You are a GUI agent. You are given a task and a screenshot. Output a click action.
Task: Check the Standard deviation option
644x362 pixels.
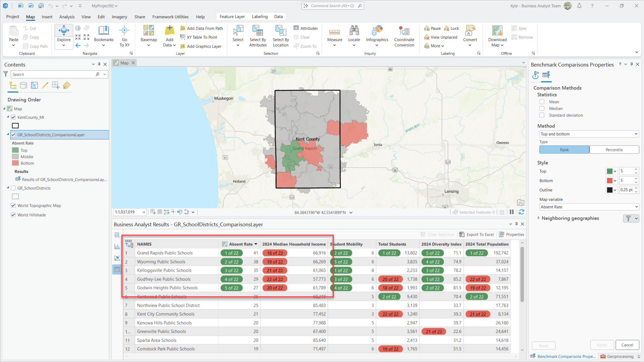coord(542,115)
